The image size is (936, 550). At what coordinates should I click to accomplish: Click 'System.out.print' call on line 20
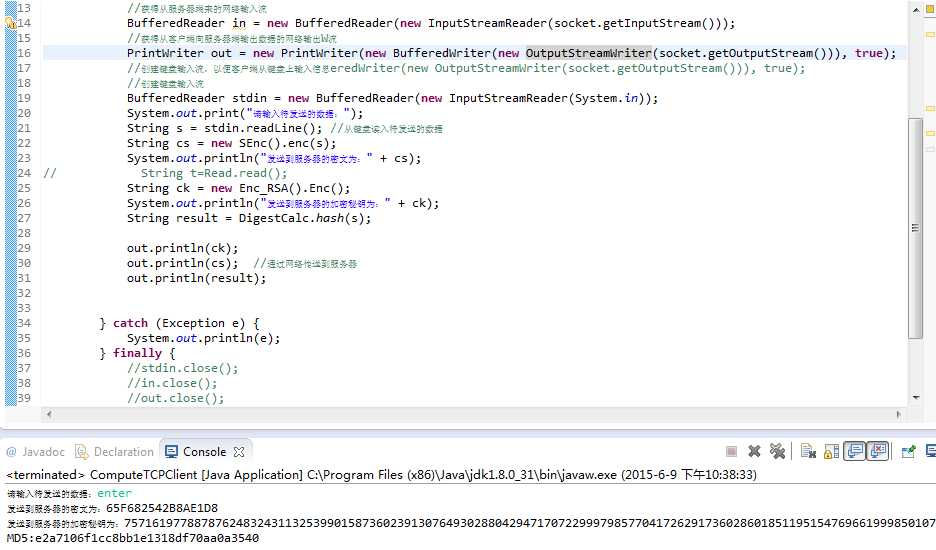pos(183,113)
